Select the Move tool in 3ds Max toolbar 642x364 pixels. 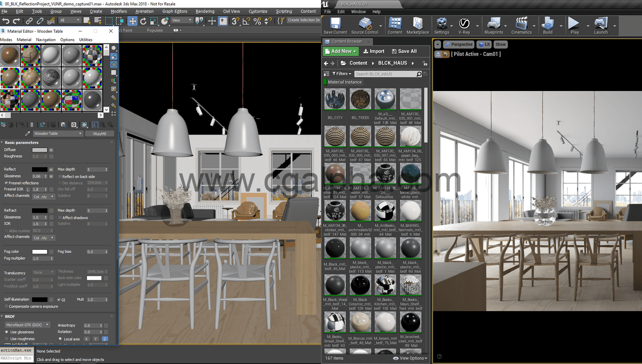click(x=133, y=20)
